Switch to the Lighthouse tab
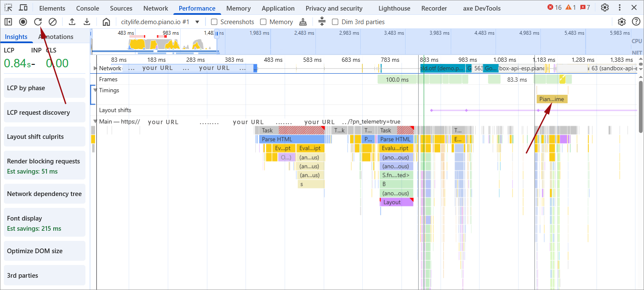644x290 pixels. [394, 8]
